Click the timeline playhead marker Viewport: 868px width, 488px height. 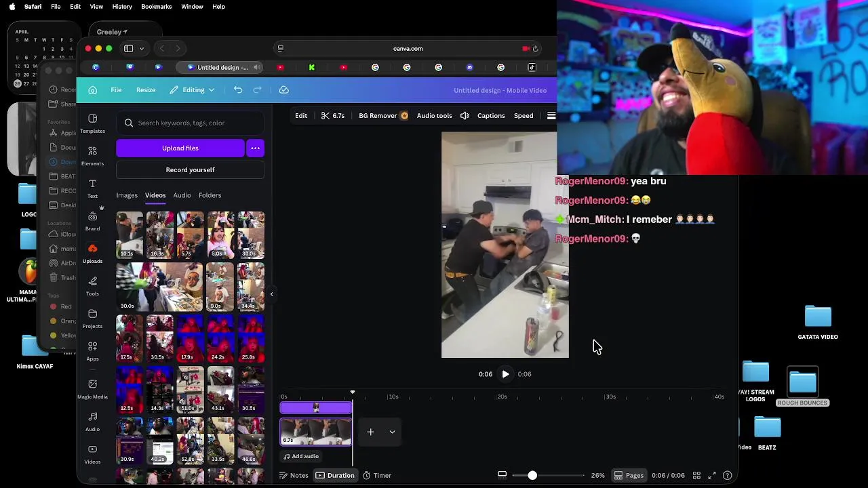[x=353, y=393]
